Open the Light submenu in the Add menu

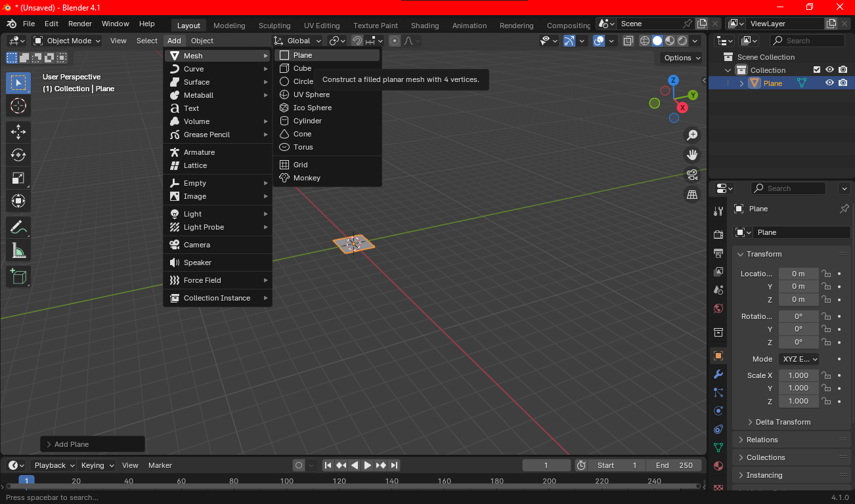tap(218, 214)
